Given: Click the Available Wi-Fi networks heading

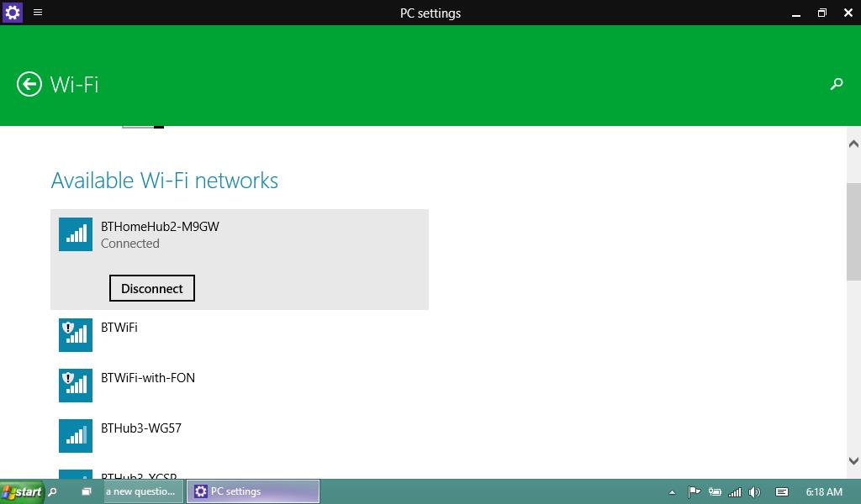Looking at the screenshot, I should coord(165,181).
